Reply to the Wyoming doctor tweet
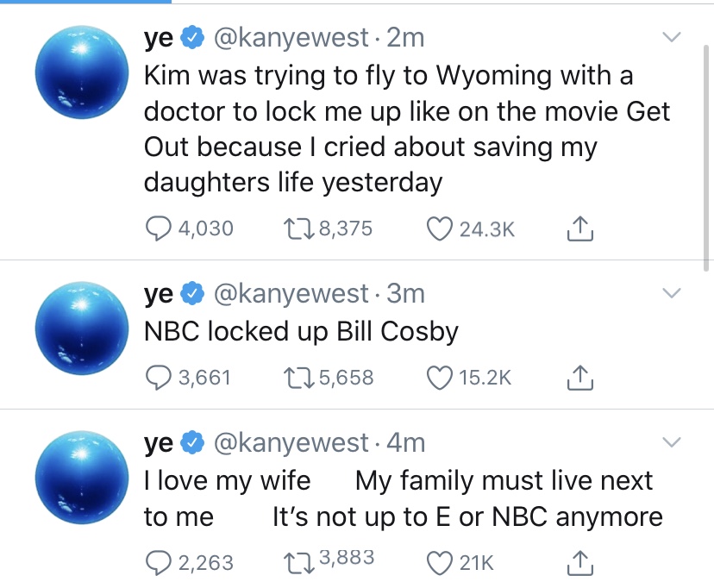The height and width of the screenshot is (588, 714). (x=158, y=228)
